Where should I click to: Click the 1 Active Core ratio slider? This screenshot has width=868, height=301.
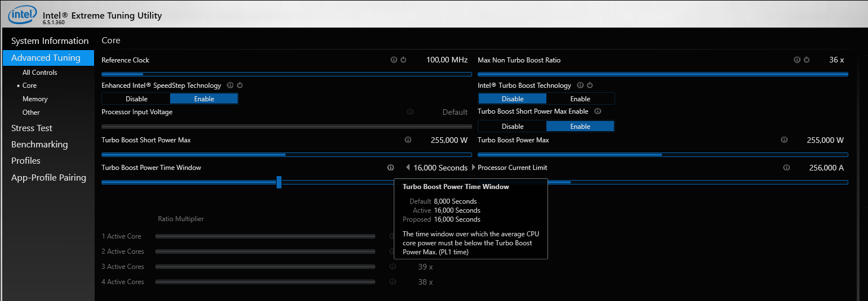(x=265, y=236)
